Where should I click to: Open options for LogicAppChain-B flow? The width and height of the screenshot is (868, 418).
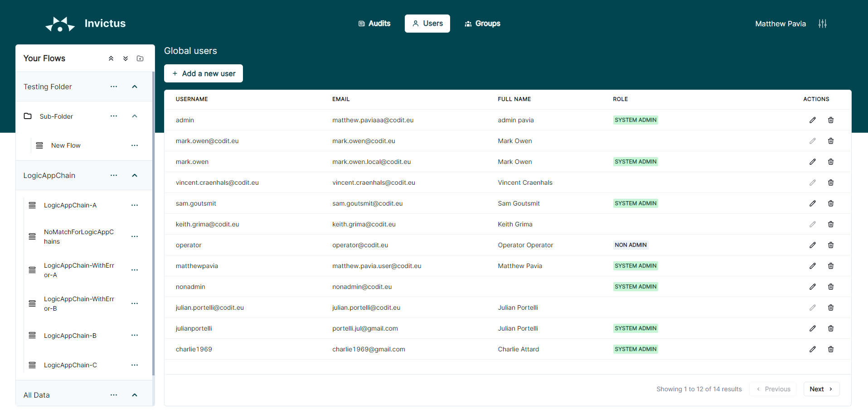pos(134,335)
